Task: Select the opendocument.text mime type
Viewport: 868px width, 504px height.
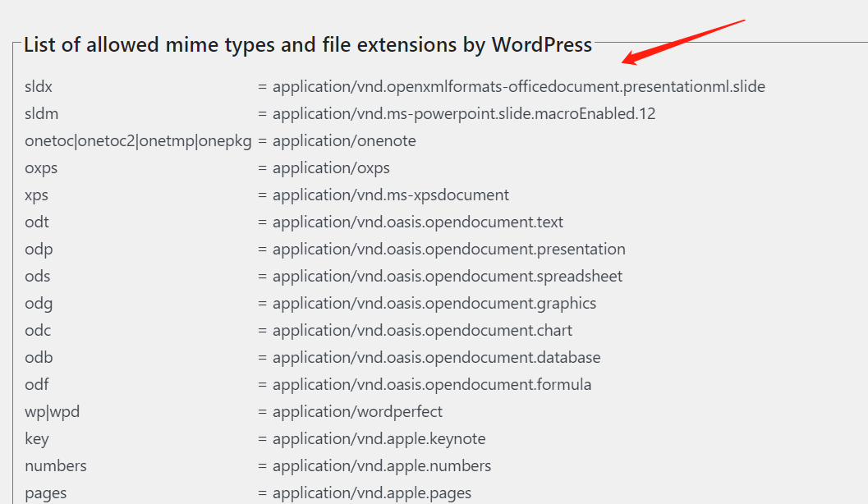Action: coord(418,222)
